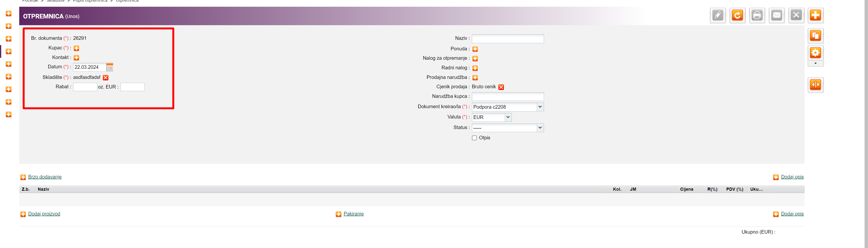Screen dimensions: 868x248
Task: Click the Narudžba kupca input field
Action: click(x=508, y=97)
